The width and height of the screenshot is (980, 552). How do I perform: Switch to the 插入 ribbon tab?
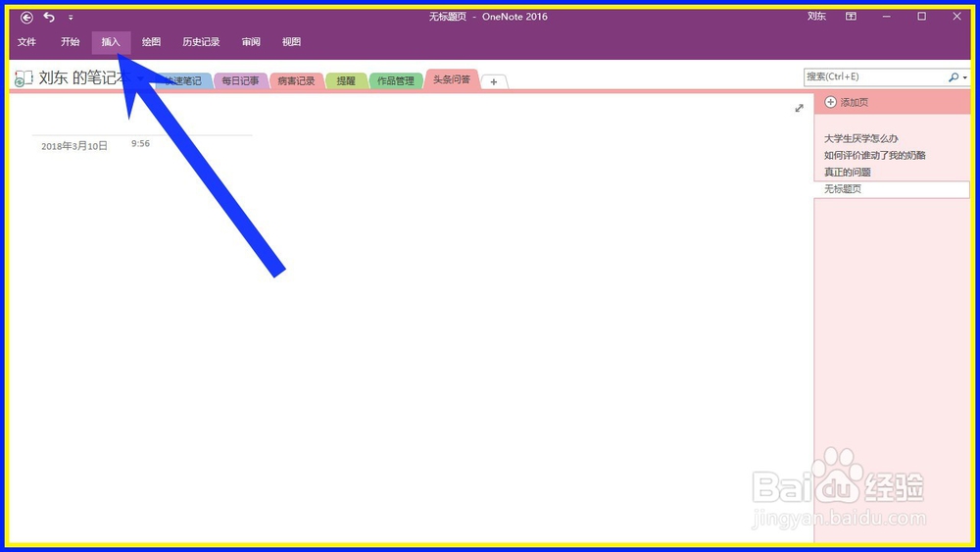[111, 42]
